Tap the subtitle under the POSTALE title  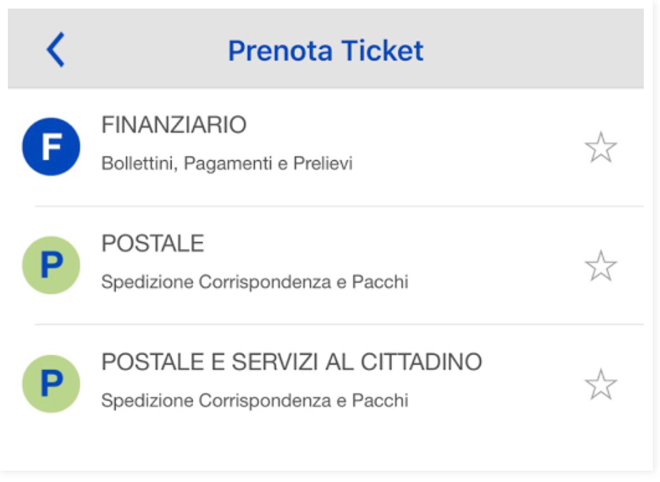click(254, 282)
